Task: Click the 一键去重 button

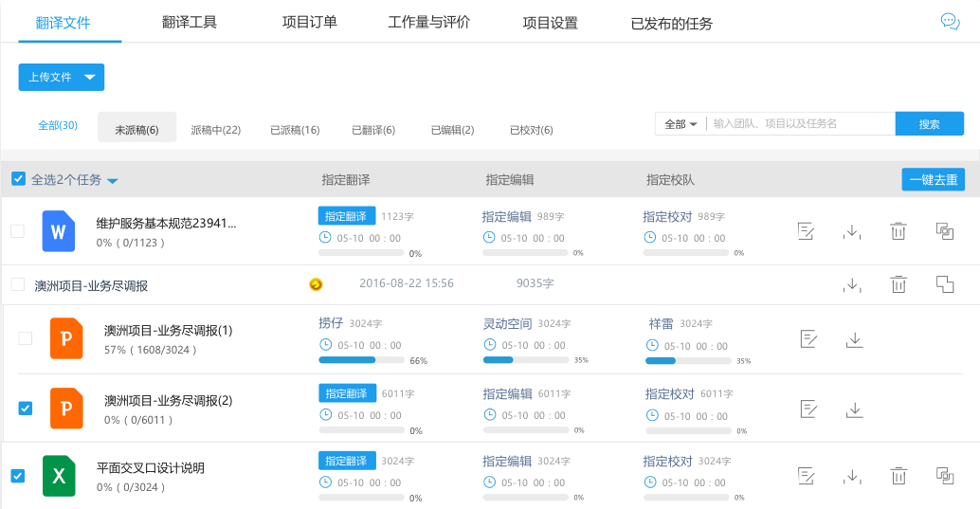Action: (933, 179)
